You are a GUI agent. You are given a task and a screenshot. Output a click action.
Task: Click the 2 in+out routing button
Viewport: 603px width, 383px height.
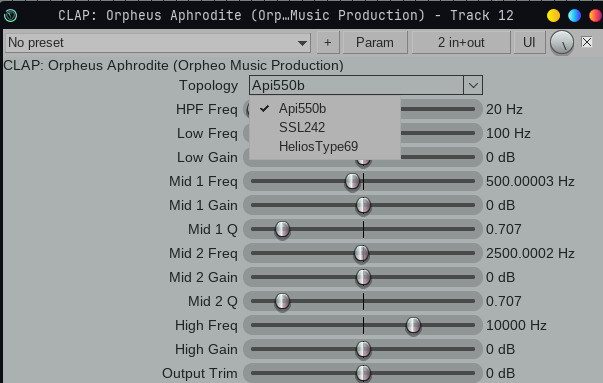[461, 43]
